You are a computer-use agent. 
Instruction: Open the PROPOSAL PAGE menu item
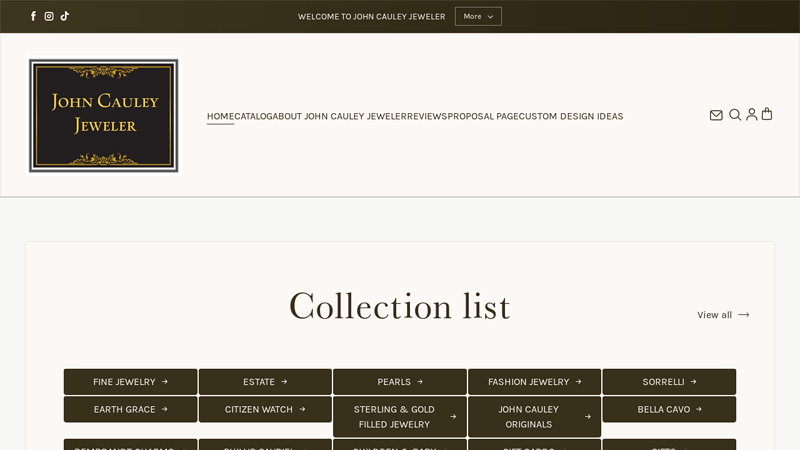tap(483, 116)
